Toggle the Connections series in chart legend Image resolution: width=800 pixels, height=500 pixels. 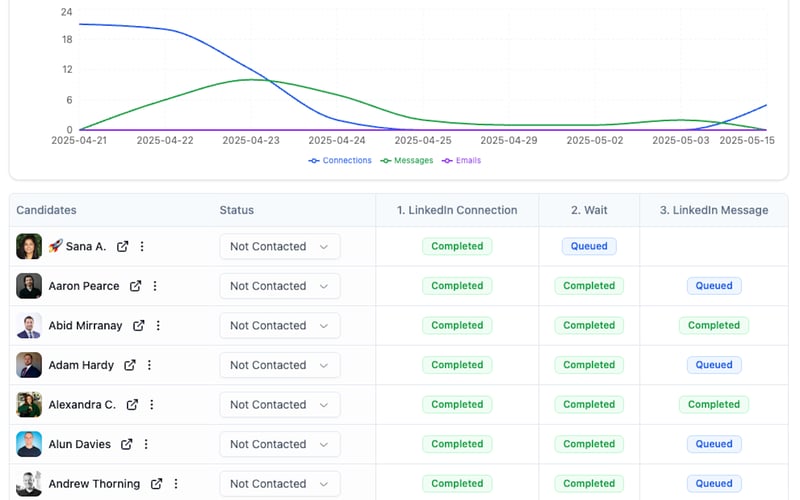(340, 160)
